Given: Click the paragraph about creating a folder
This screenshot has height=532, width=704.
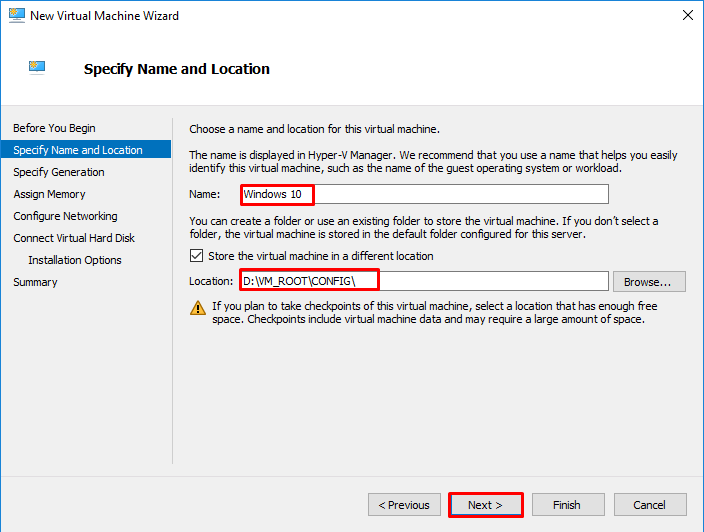Looking at the screenshot, I should point(424,228).
